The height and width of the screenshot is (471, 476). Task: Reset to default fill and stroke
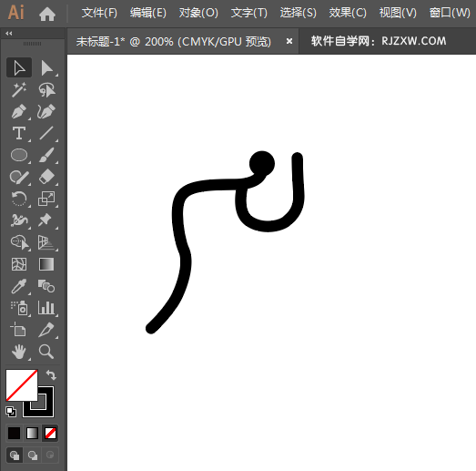[x=11, y=412]
